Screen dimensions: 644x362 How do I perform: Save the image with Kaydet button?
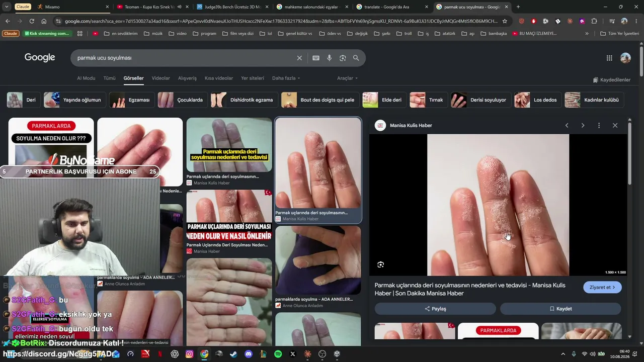point(560,309)
